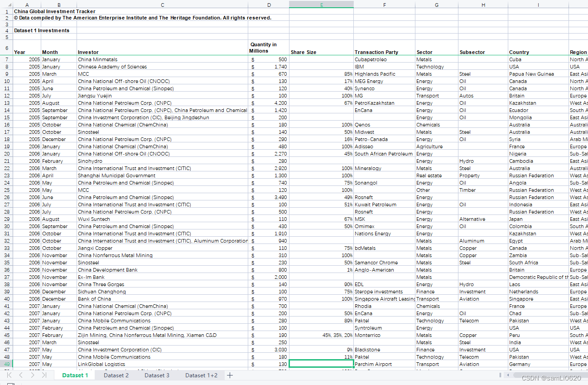Select row 25 by its row number

[6, 190]
